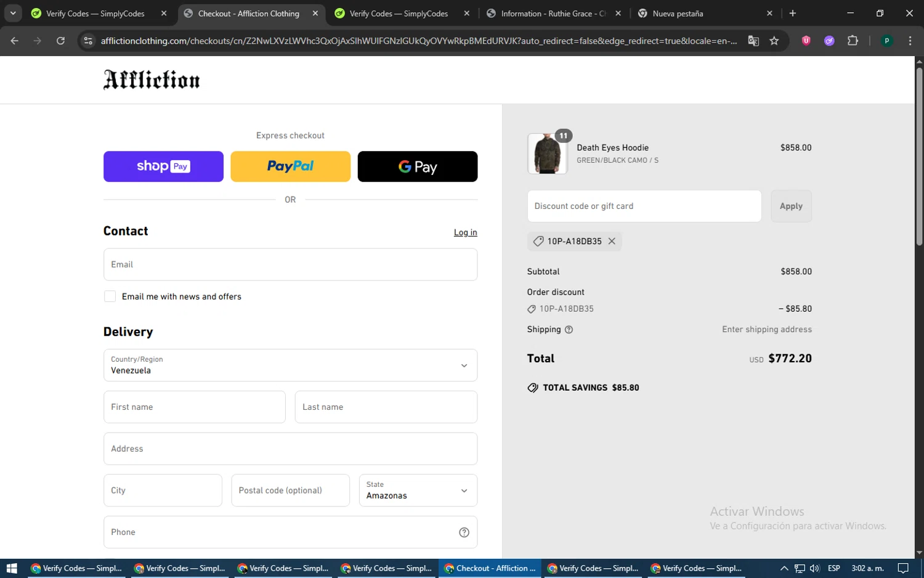The image size is (924, 578).
Task: Open the purple round extension icon
Action: point(829,41)
